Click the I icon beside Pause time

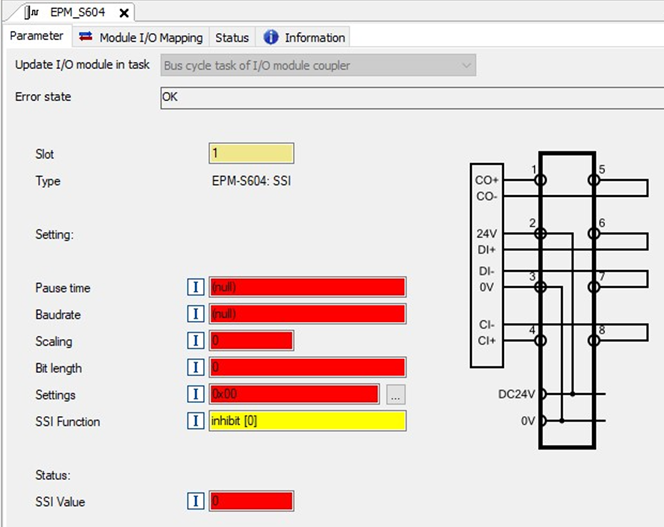coord(196,288)
